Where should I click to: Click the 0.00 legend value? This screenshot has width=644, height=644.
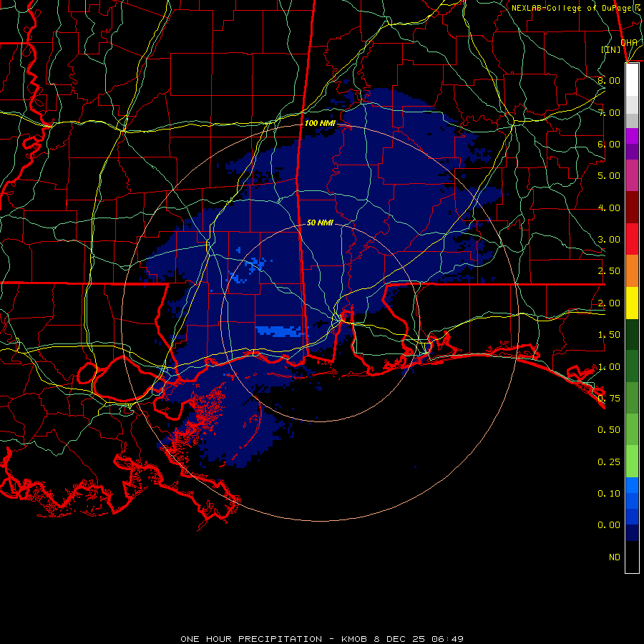609,525
